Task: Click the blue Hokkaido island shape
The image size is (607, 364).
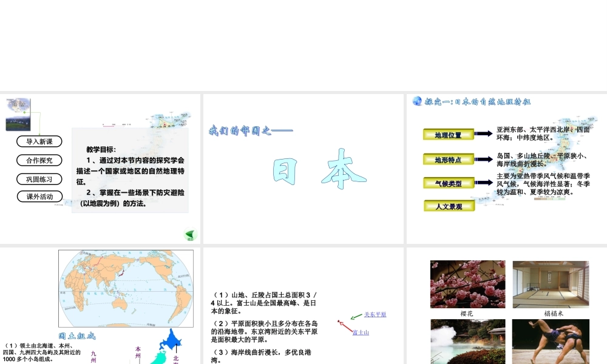Action: 171,340
